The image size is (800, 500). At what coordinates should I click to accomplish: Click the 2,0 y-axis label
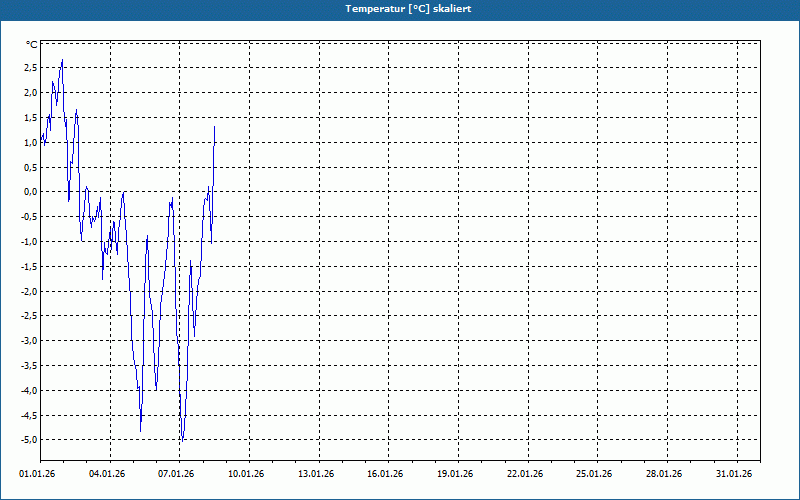pyautogui.click(x=31, y=93)
